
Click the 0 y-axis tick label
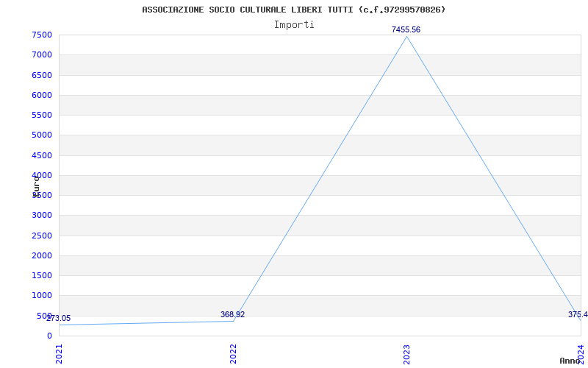click(x=49, y=336)
